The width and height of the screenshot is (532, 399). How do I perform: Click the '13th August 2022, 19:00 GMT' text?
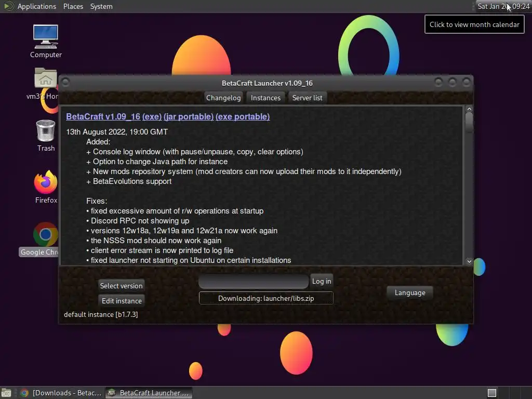[117, 132]
